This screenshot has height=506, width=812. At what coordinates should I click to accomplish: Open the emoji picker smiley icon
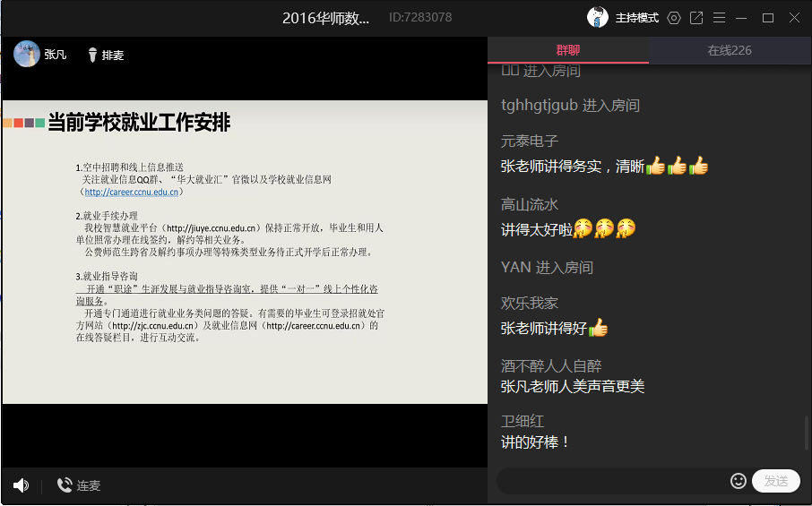coord(739,481)
